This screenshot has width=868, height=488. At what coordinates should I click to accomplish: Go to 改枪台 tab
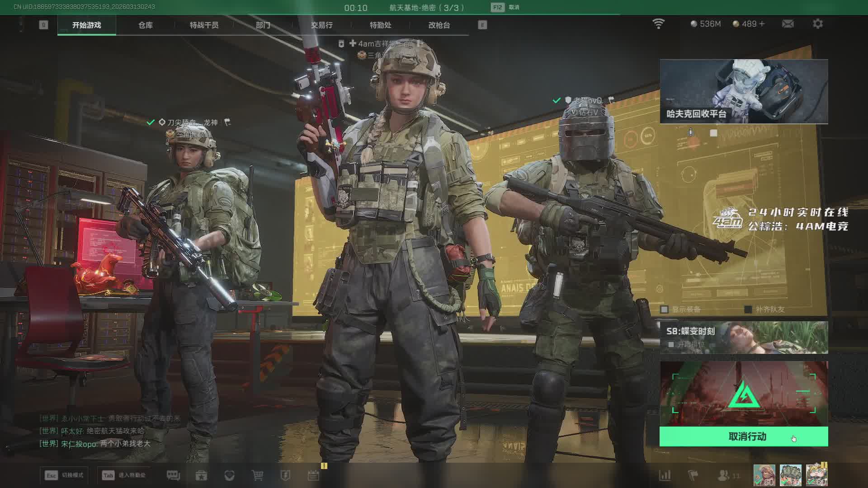[x=439, y=25]
